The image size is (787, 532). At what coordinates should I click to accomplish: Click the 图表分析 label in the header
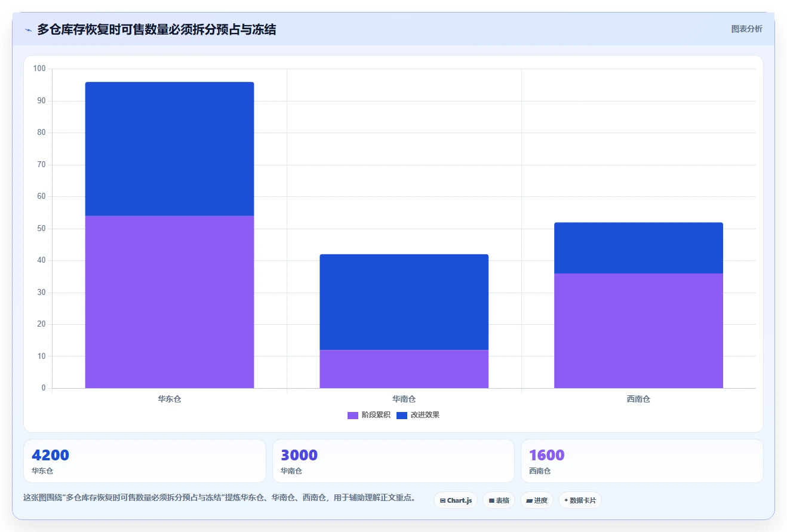click(746, 29)
